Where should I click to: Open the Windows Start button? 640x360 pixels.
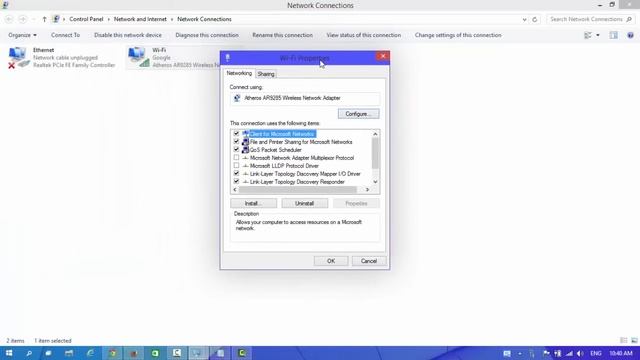pyautogui.click(x=9, y=353)
